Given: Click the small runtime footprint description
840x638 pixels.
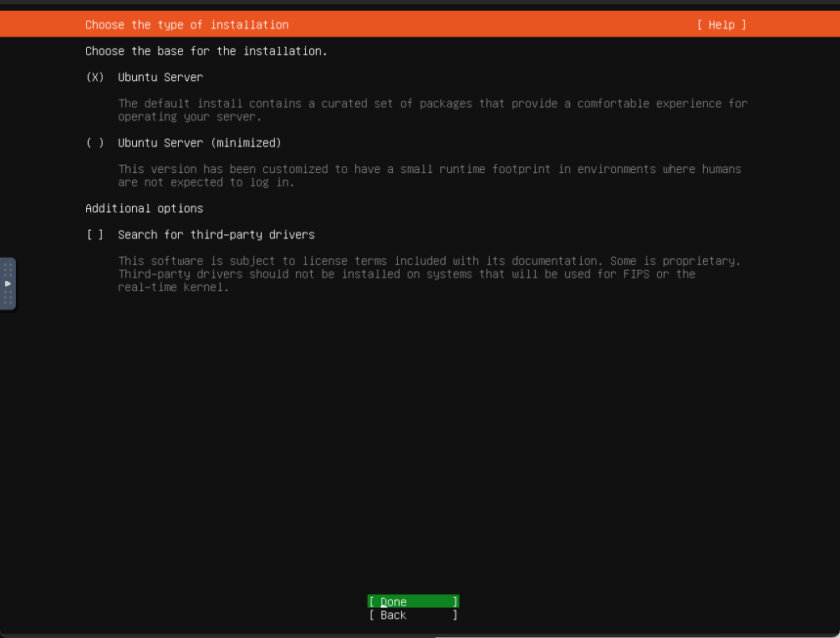Looking at the screenshot, I should tap(429, 176).
